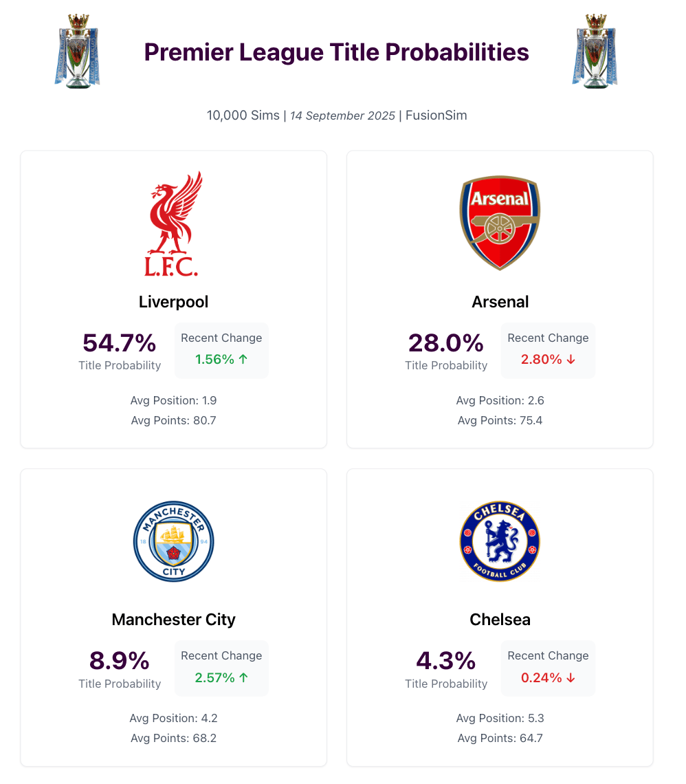
Task: Open the Arsenal team name heading
Action: pos(500,302)
